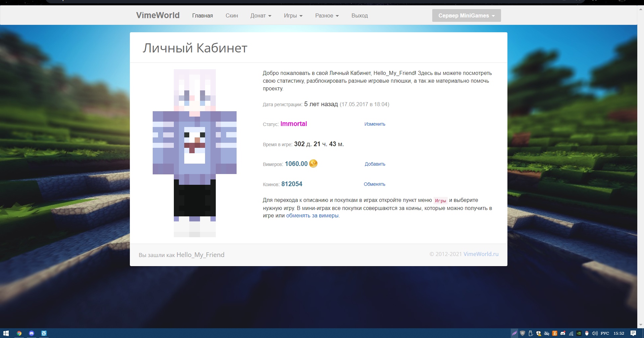Open the volume control in system tray
This screenshot has width=644, height=338.
[595, 333]
